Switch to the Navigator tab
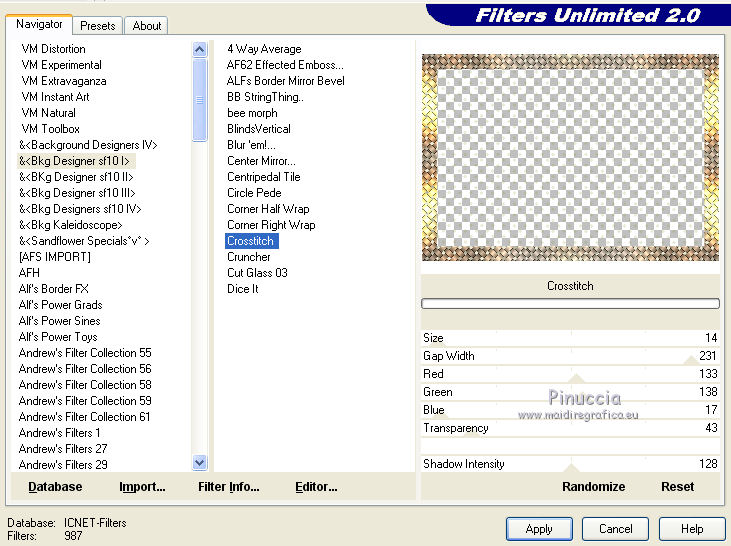 [39, 24]
